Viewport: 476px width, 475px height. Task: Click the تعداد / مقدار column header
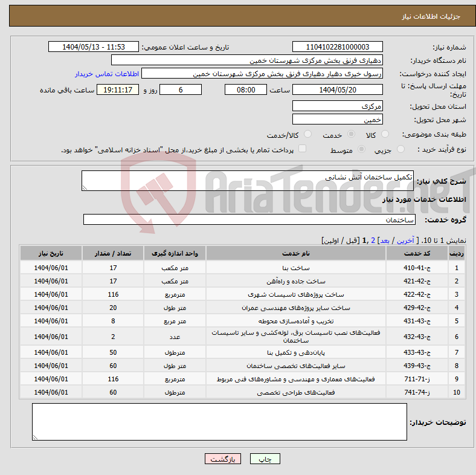[x=113, y=253]
